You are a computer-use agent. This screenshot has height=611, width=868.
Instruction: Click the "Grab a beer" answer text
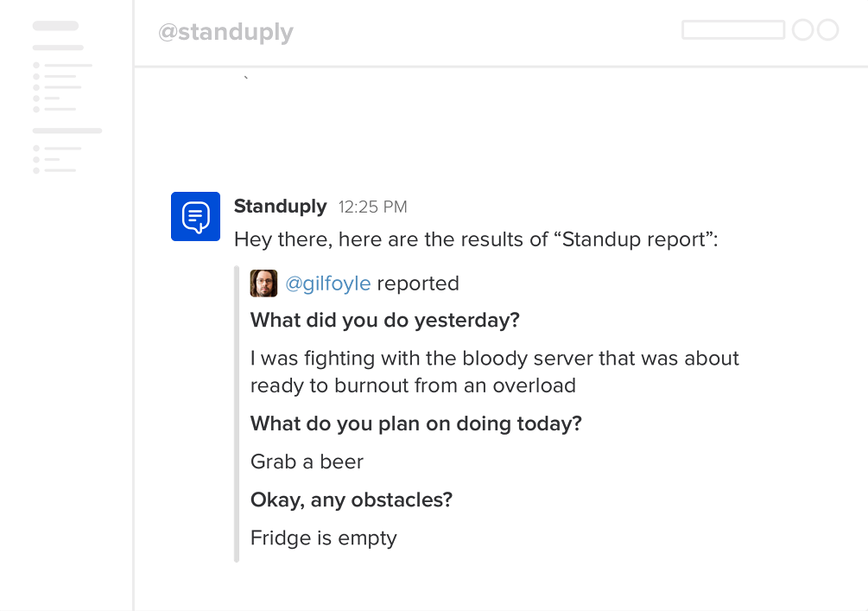[307, 461]
